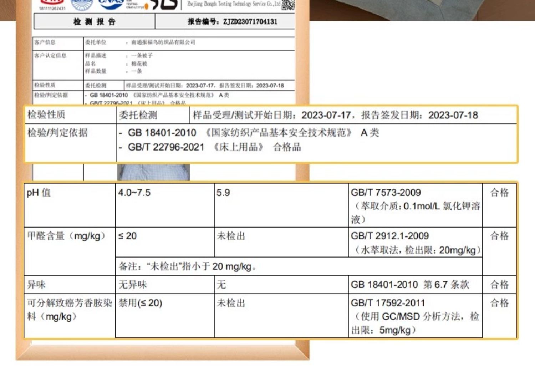Click the 甲醛含量 row label
The image size is (535, 392).
point(66,236)
